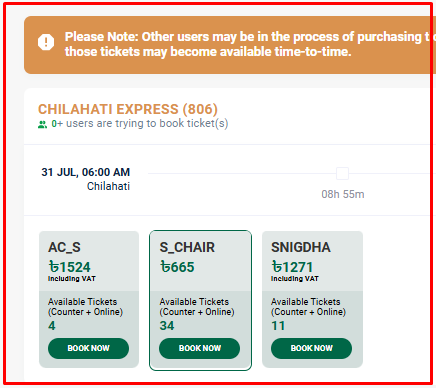Click the green users icon under train name
436x388 pixels.
[x=42, y=125]
